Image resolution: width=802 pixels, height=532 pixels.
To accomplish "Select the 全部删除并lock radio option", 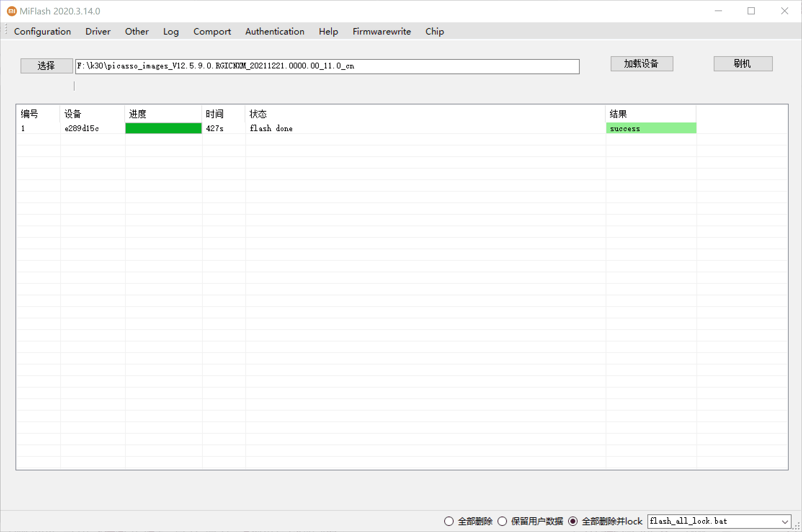I will tap(573, 521).
